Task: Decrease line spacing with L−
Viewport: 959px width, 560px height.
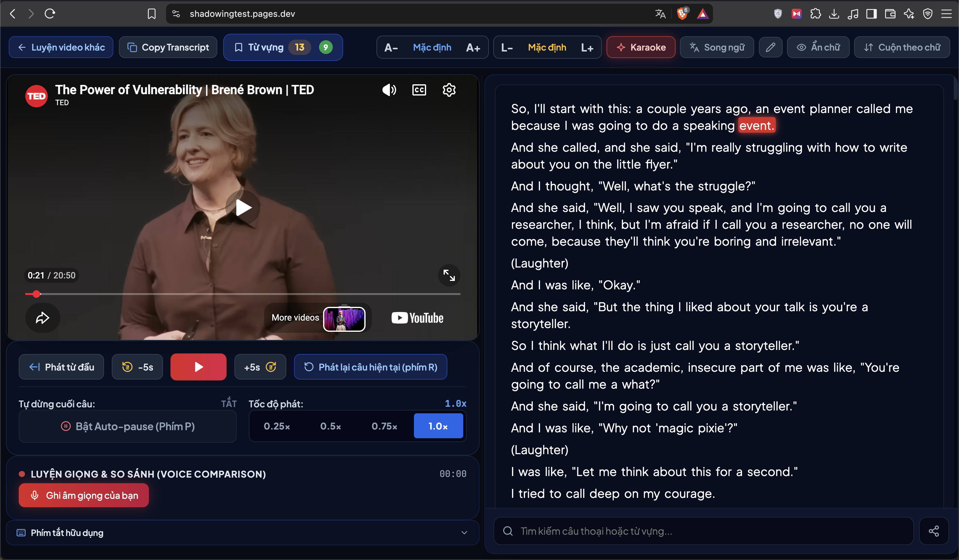Action: [x=507, y=47]
